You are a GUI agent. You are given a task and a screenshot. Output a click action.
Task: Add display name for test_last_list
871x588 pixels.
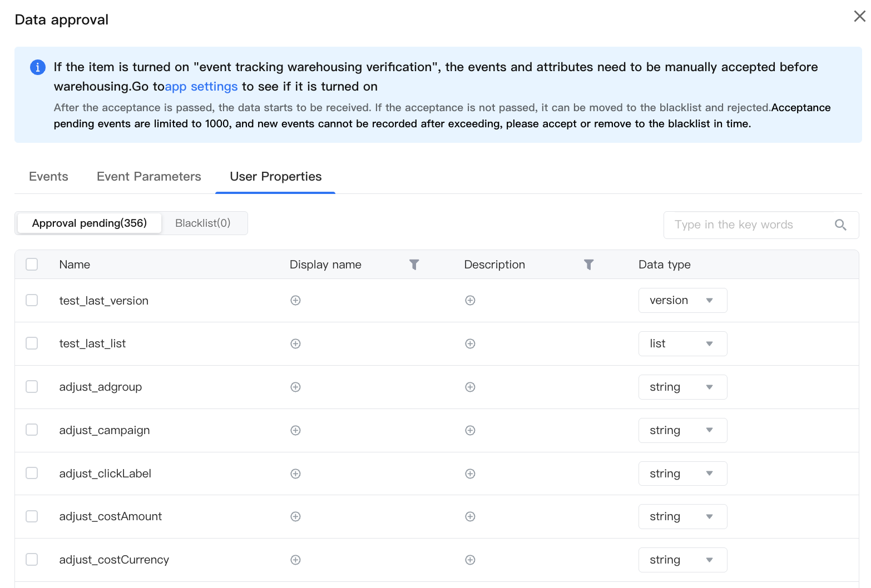tap(295, 343)
